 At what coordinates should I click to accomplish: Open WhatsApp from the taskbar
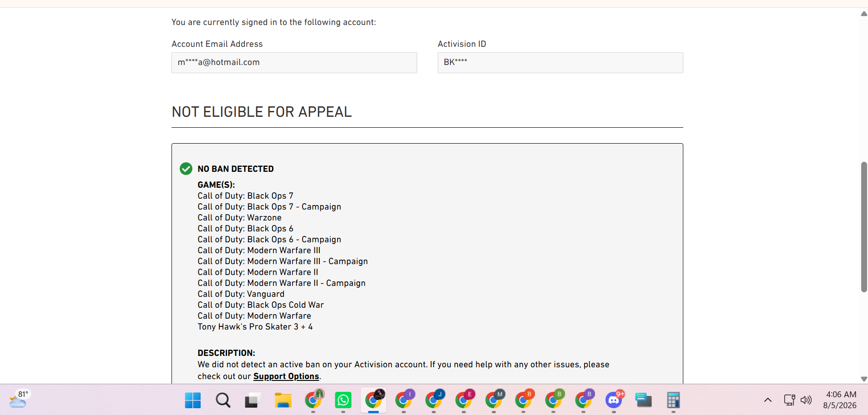[x=343, y=400]
